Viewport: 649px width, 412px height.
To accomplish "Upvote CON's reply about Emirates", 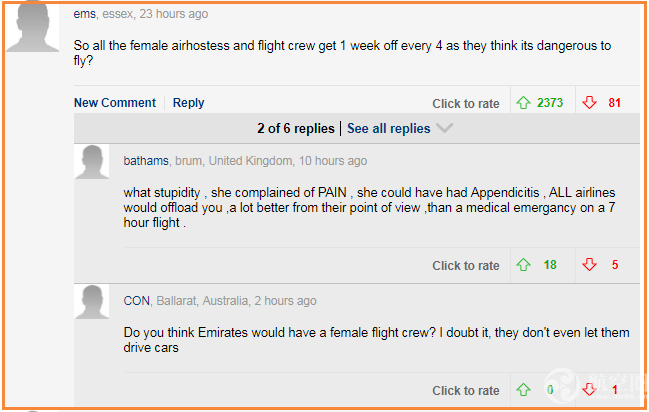I will click(524, 390).
